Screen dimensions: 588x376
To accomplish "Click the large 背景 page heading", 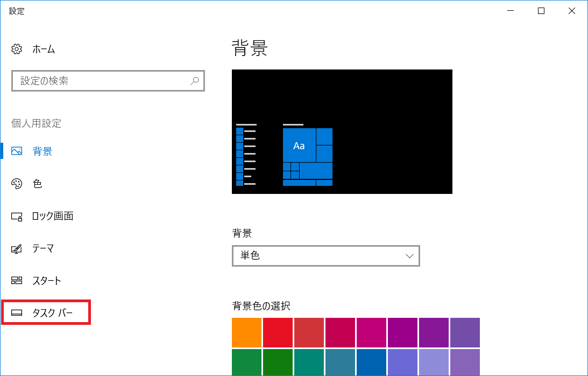I will 250,48.
